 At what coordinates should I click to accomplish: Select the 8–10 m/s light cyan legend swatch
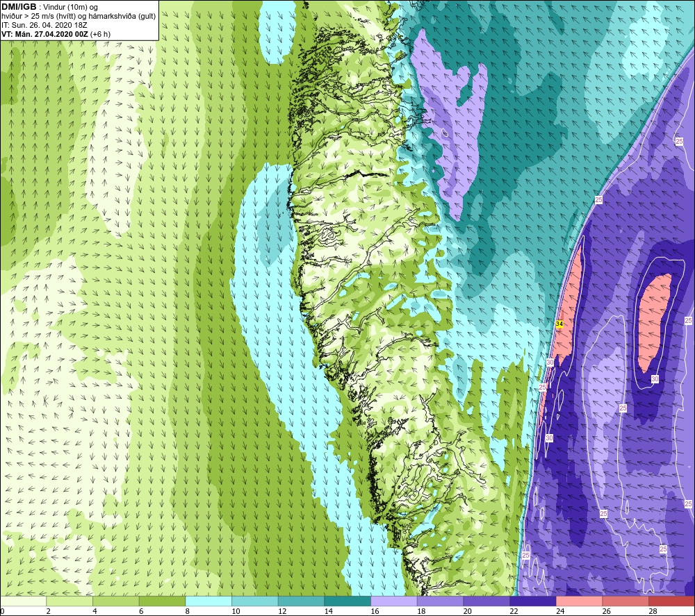(x=208, y=601)
